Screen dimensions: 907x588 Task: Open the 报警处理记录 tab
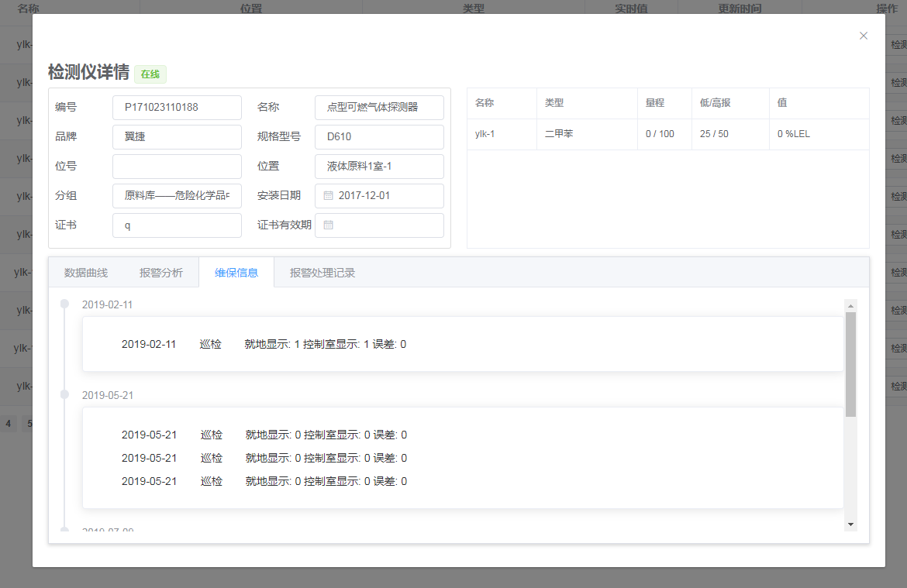(x=322, y=273)
